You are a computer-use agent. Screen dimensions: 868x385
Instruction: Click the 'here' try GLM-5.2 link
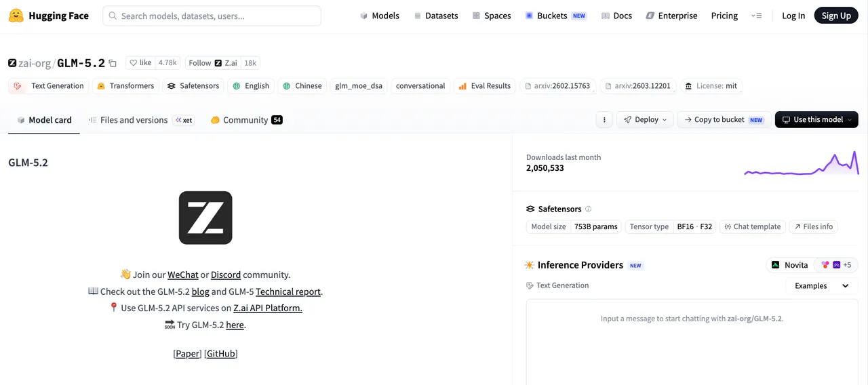(235, 325)
